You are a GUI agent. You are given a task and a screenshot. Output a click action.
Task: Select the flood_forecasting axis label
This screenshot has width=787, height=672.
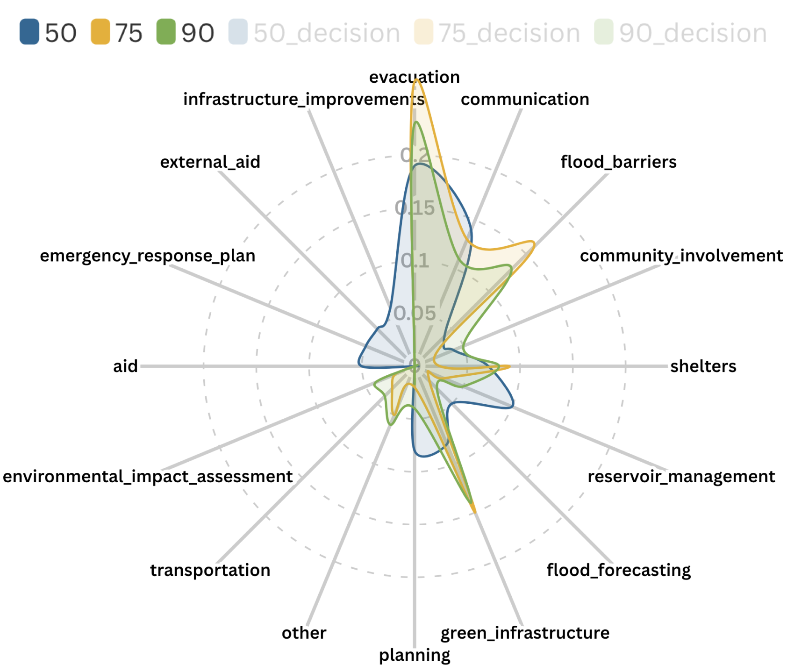[618, 570]
